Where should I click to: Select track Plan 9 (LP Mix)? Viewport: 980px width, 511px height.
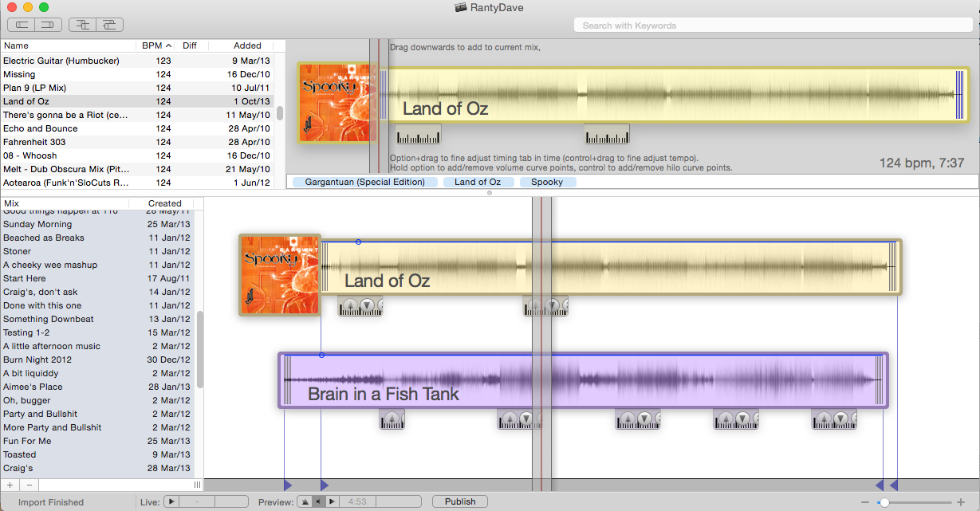(x=136, y=88)
